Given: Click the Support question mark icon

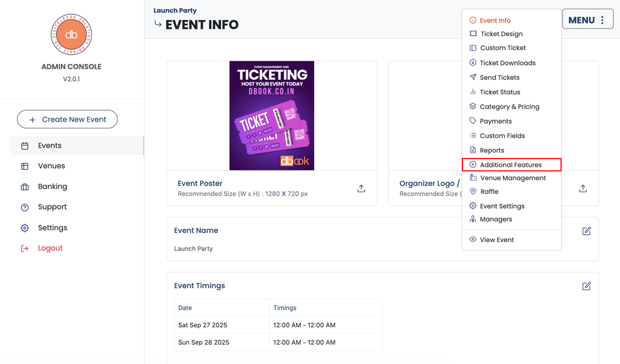Looking at the screenshot, I should tap(25, 208).
